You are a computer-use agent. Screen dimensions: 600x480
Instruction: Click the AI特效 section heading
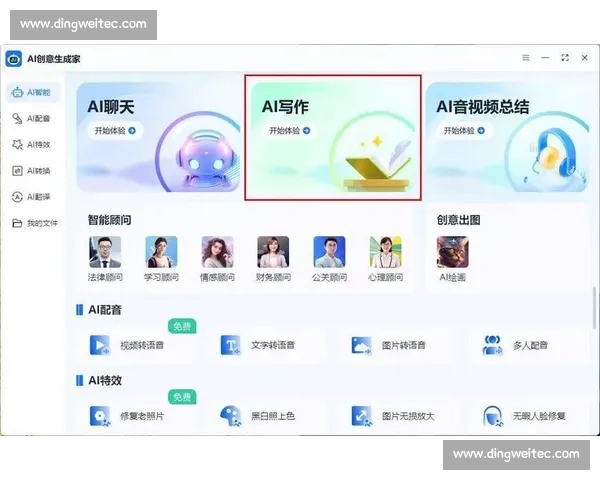pyautogui.click(x=105, y=380)
